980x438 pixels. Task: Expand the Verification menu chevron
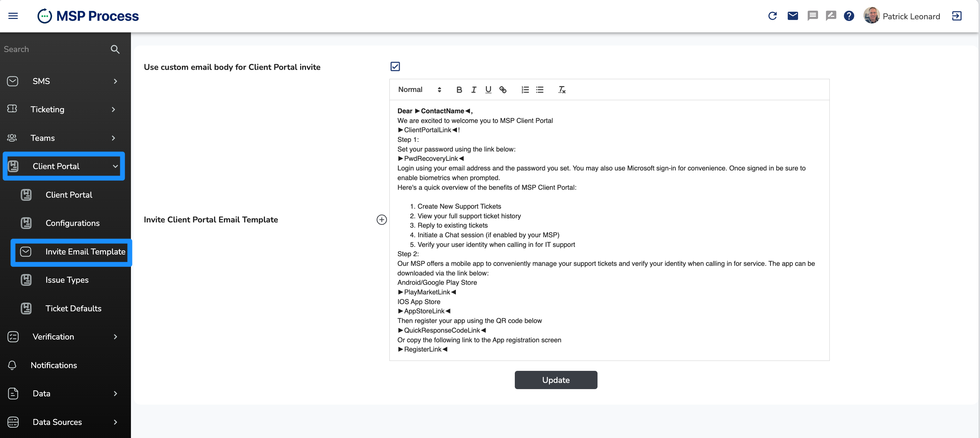coord(115,337)
